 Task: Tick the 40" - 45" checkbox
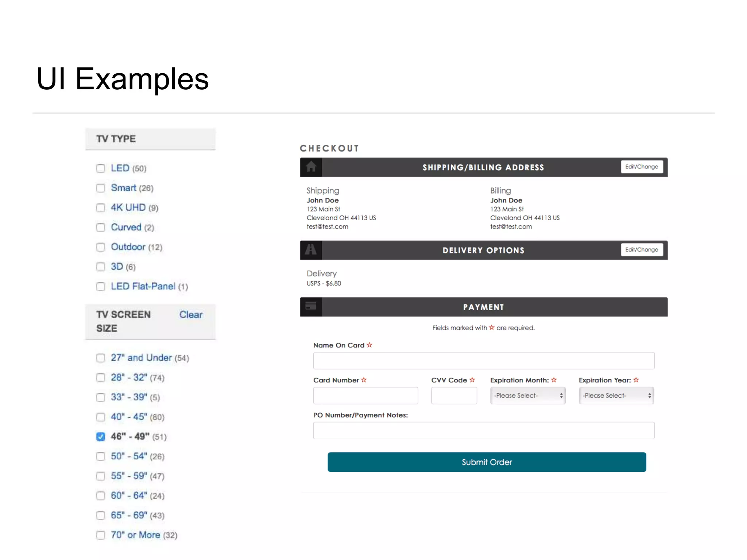[101, 417]
